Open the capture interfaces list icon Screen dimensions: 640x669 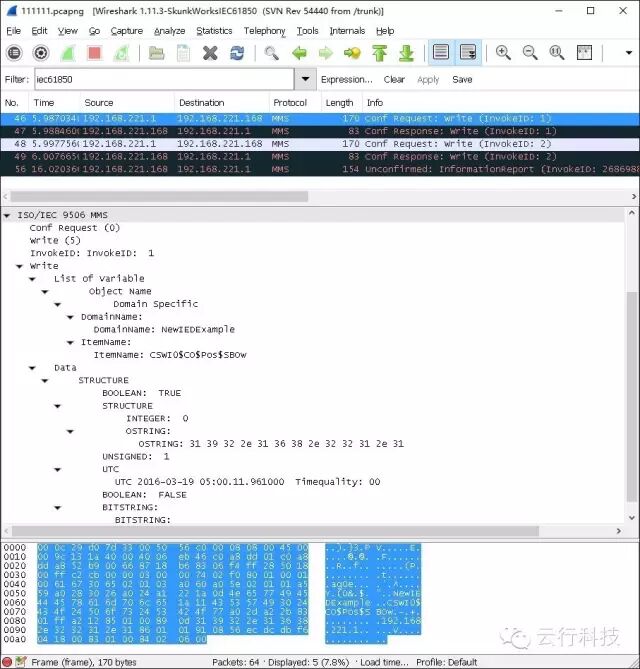click(14, 53)
